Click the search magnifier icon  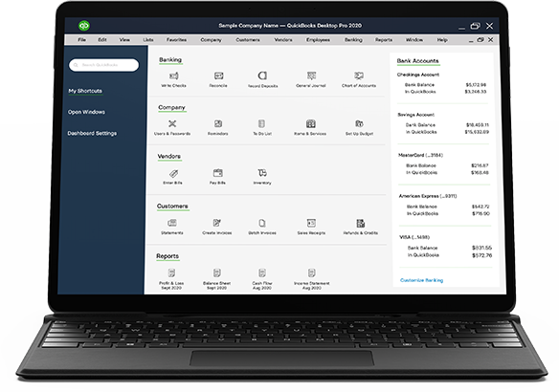76,65
